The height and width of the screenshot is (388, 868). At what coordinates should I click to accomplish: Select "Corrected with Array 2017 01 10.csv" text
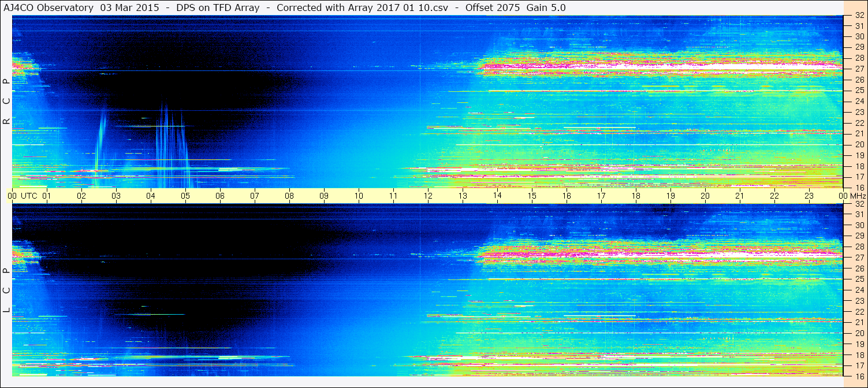(363, 8)
